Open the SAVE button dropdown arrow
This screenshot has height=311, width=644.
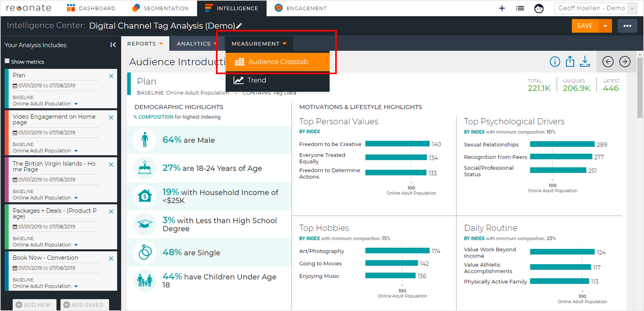(x=605, y=26)
